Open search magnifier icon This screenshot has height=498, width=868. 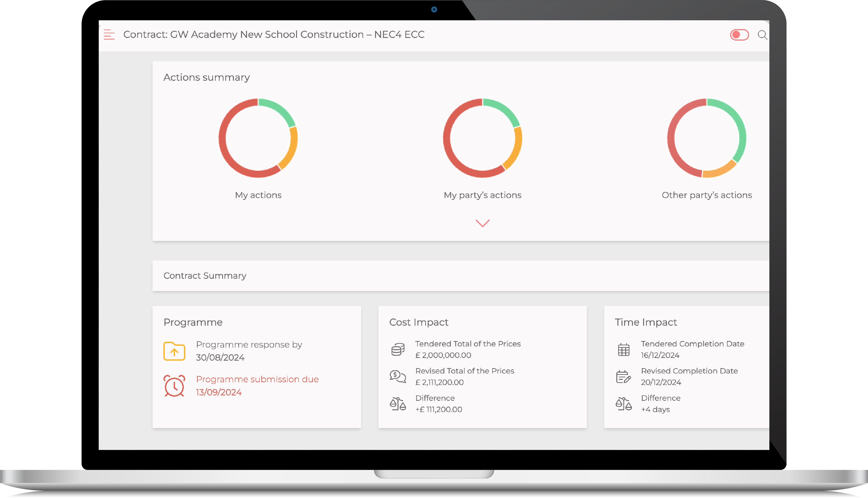[x=762, y=35]
